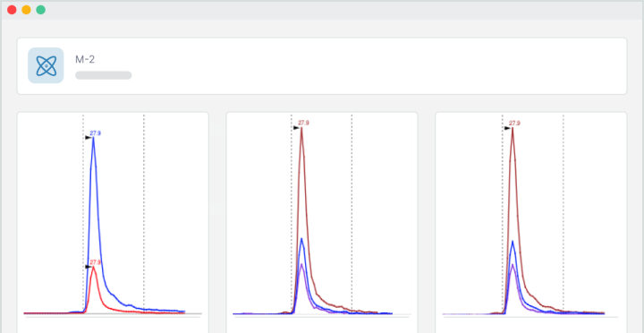This screenshot has height=333, width=644.
Task: Click the gray placeholder bar under M-2
Action: [x=104, y=75]
